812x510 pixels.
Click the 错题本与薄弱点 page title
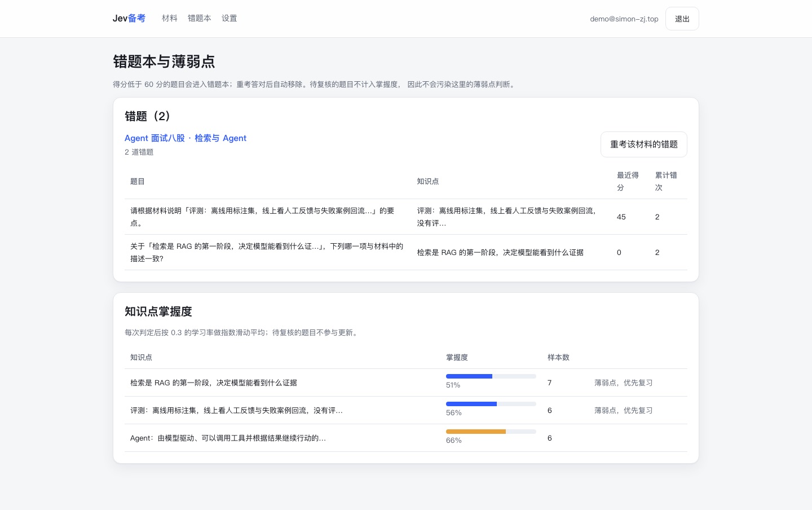(x=164, y=61)
